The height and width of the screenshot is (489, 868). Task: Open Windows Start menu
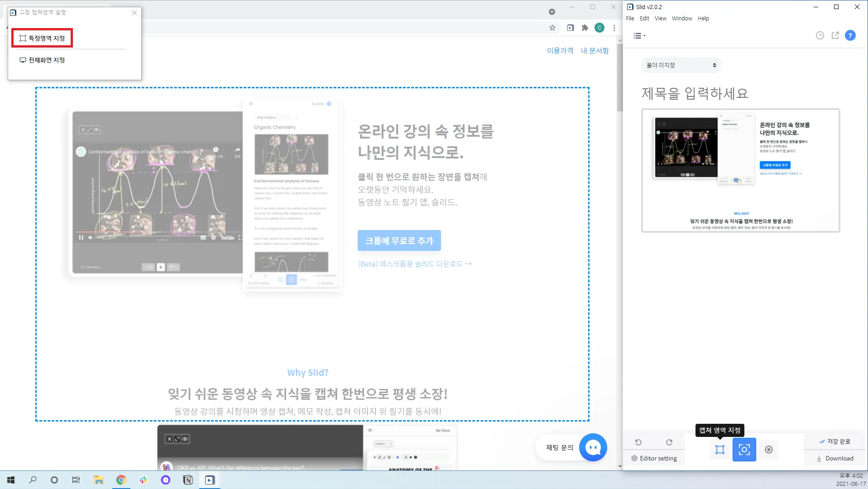click(11, 480)
